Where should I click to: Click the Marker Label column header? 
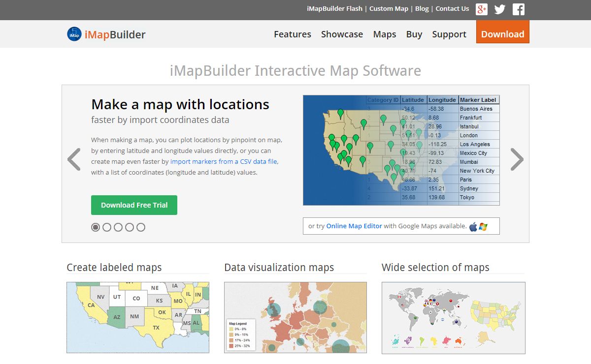[x=479, y=100]
